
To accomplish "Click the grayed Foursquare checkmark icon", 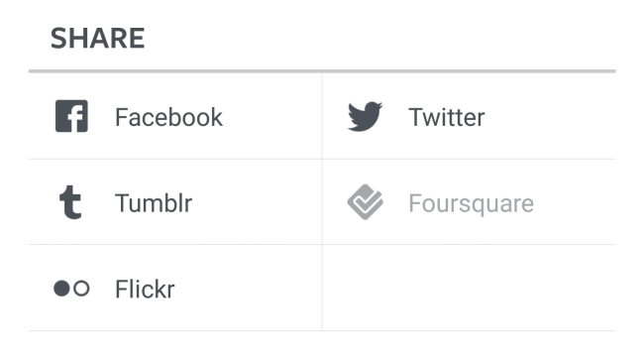I will point(366,202).
